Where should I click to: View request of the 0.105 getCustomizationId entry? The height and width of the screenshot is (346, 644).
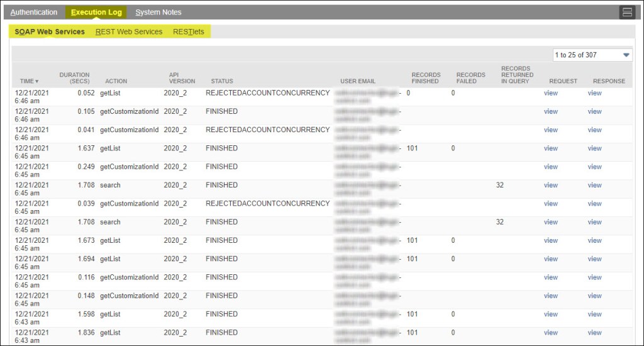pyautogui.click(x=551, y=111)
